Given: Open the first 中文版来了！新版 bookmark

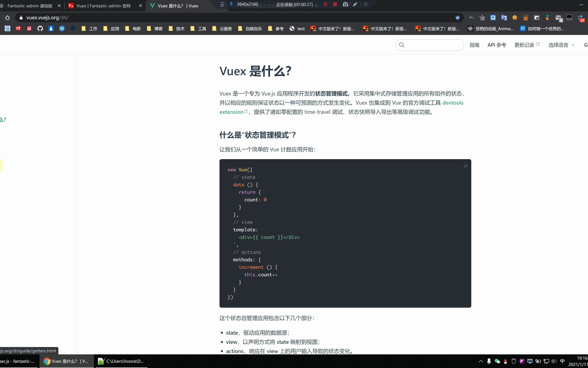Looking at the screenshot, I should [x=332, y=28].
